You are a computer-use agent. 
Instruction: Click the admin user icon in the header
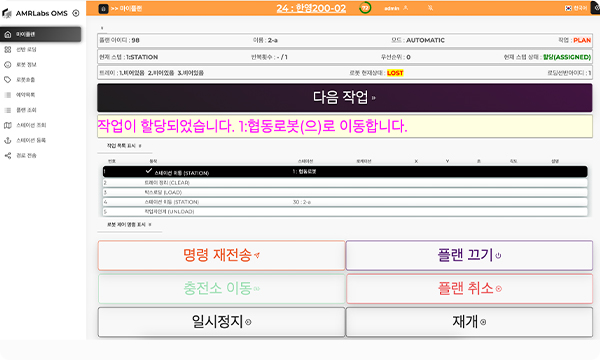point(406,8)
